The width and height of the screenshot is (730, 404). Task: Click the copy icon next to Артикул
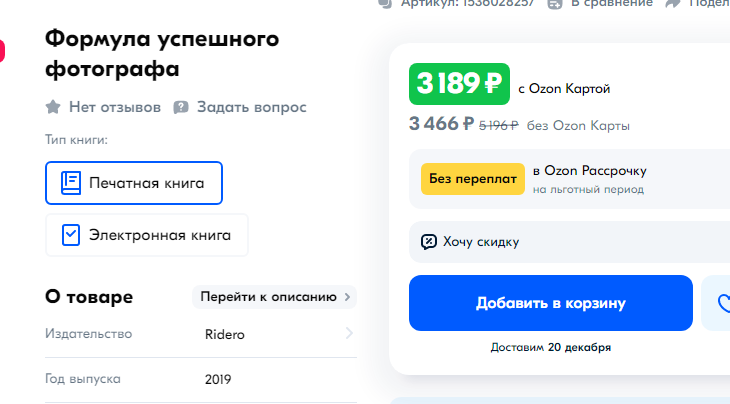[385, 3]
